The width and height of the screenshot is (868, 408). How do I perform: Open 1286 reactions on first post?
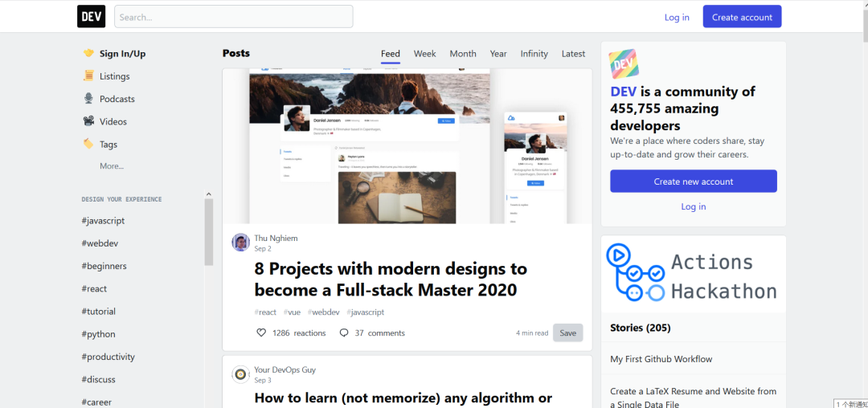291,333
